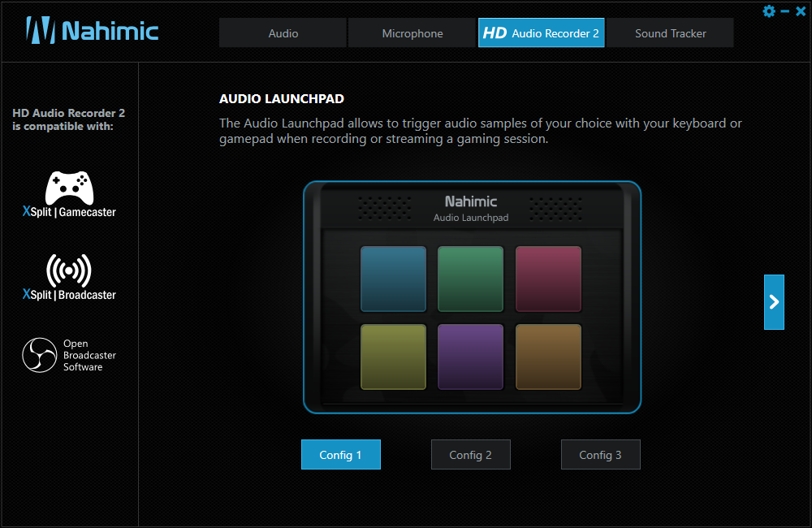The image size is (812, 528).
Task: Select the HD Audio Recorder 2 tab
Action: 541,32
